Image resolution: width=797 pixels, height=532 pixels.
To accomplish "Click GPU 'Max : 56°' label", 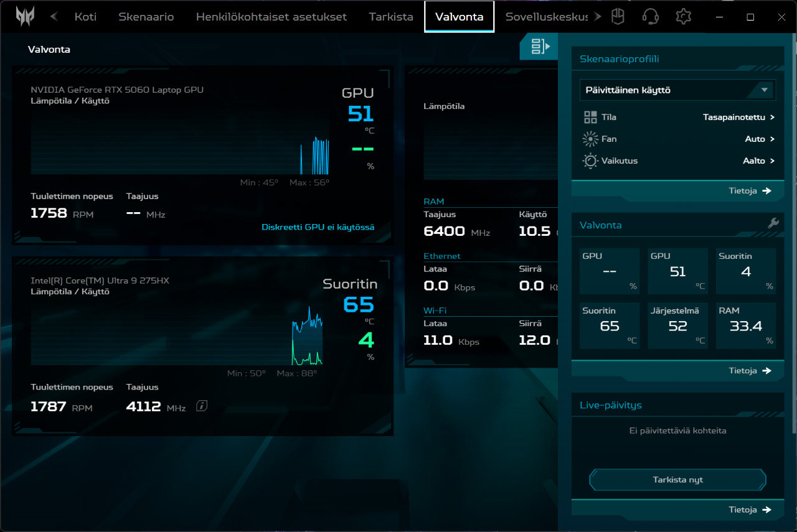I will pyautogui.click(x=309, y=182).
